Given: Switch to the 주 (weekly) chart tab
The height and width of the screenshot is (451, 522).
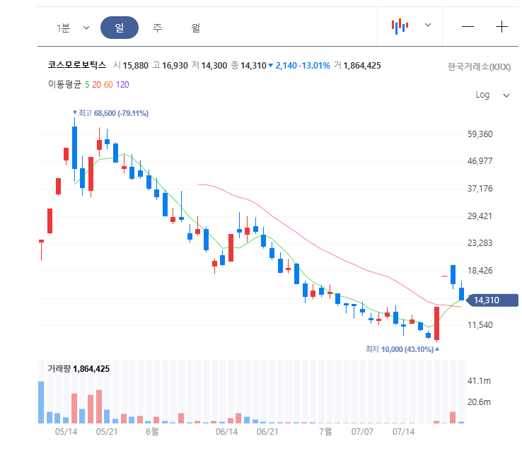Looking at the screenshot, I should [157, 28].
